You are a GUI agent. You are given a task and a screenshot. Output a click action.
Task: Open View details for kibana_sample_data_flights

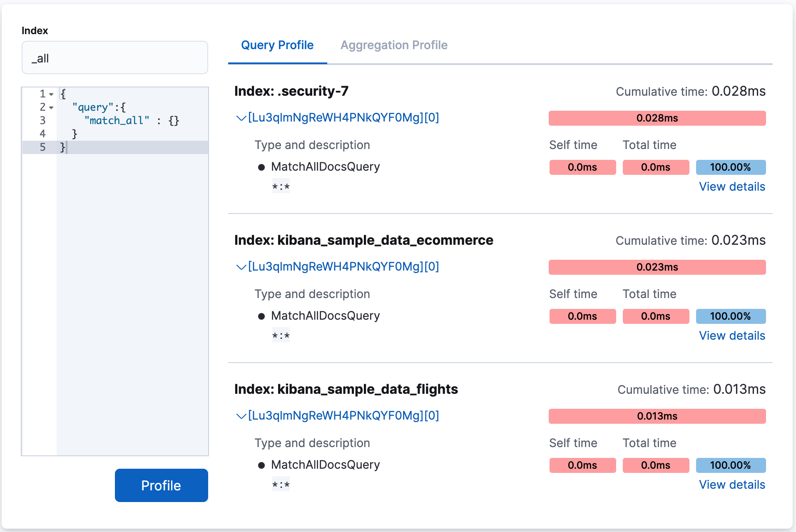pyautogui.click(x=731, y=484)
